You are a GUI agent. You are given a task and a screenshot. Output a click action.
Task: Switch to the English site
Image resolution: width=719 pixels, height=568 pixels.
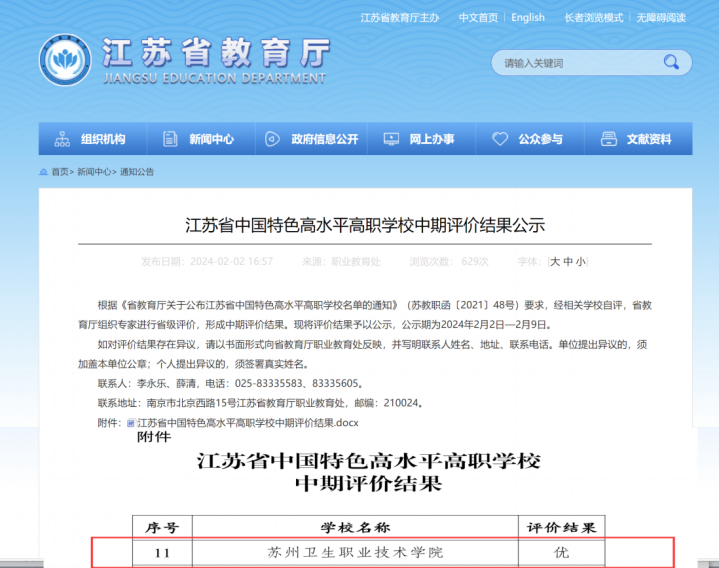click(x=528, y=18)
